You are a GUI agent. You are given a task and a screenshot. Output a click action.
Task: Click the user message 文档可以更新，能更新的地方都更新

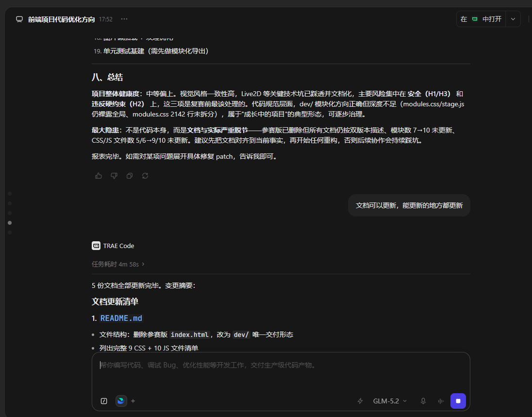tap(409, 205)
